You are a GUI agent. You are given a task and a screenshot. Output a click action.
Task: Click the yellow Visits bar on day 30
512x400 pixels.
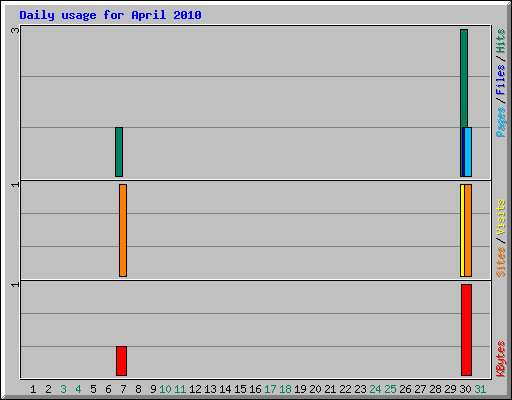(x=462, y=230)
